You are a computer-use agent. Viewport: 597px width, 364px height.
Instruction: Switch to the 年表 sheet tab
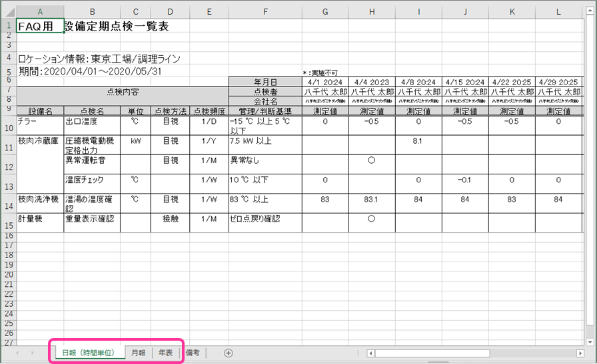(165, 353)
